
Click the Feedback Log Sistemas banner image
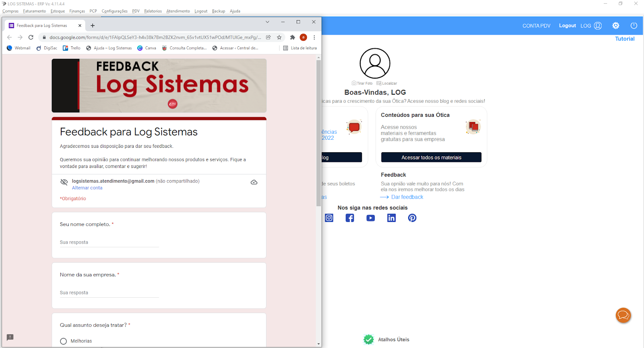point(159,85)
